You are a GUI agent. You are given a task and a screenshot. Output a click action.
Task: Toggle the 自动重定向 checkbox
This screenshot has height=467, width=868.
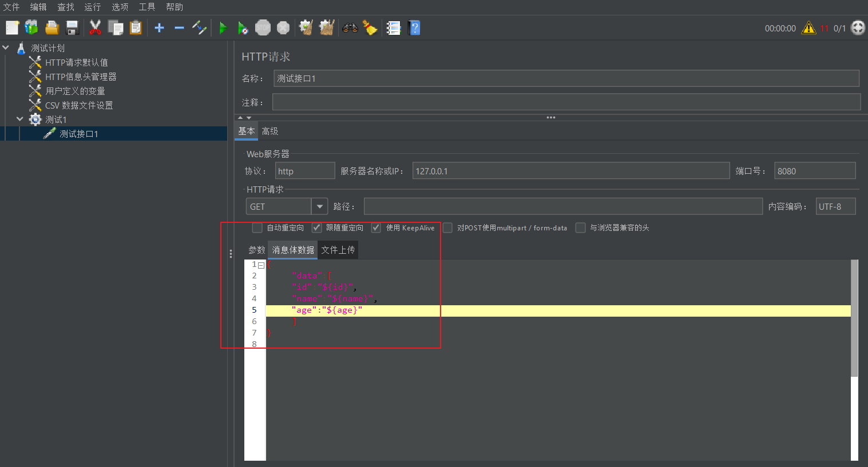(x=257, y=227)
